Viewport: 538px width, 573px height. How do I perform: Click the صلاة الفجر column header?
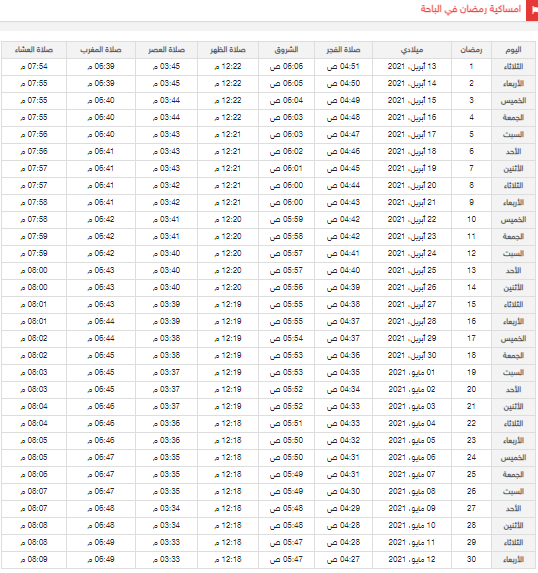point(343,50)
